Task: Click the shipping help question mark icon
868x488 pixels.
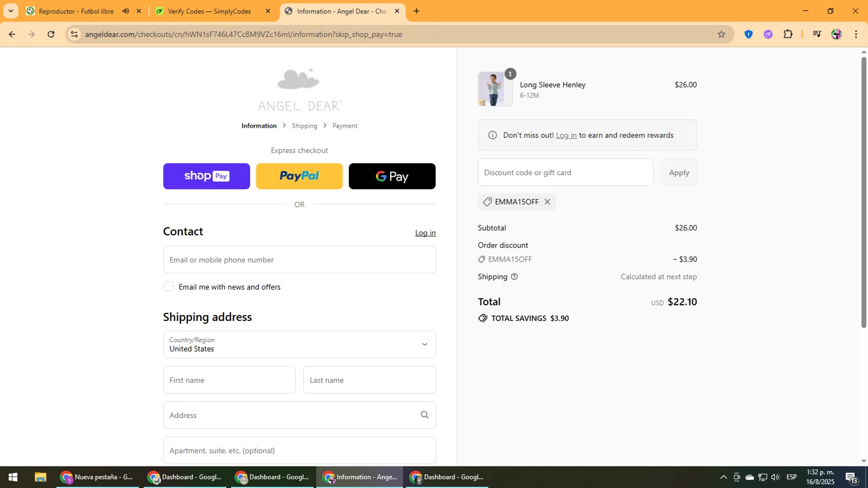Action: click(514, 276)
